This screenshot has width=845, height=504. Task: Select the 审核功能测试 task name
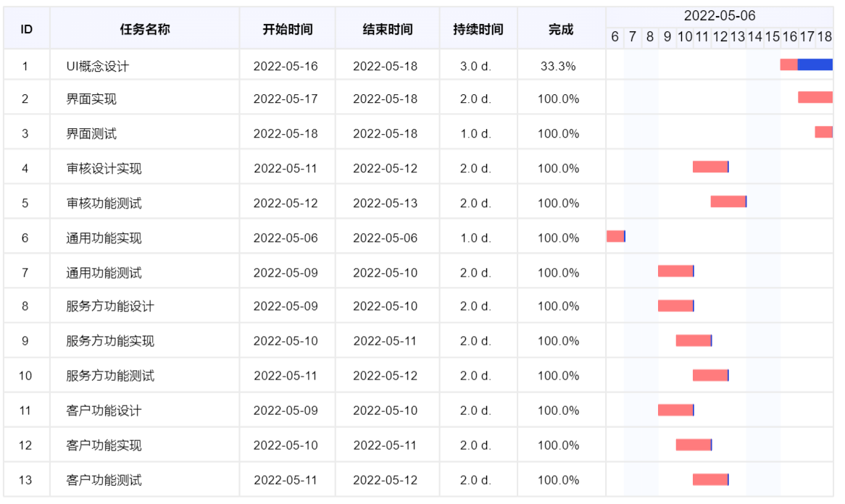(x=104, y=203)
